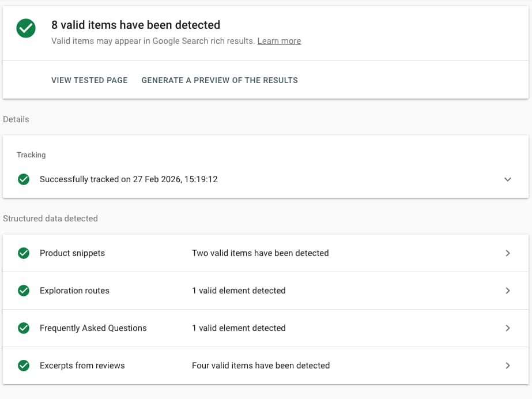
Task: Click the Tracking label
Action: click(x=31, y=155)
